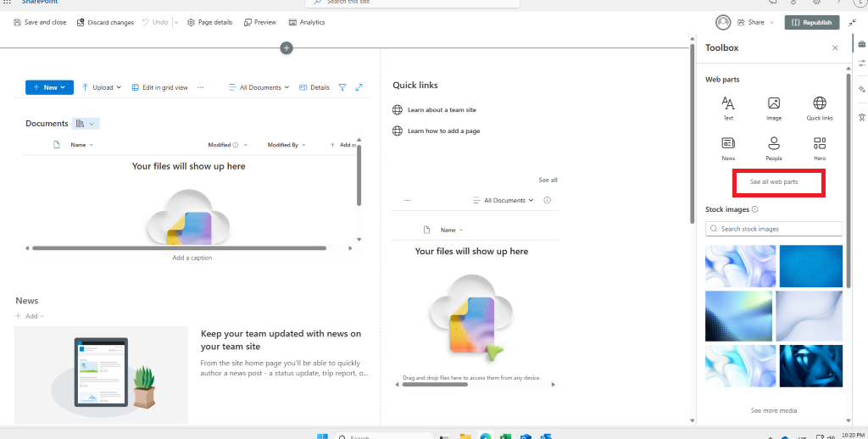Click the expand content arrows icon

[x=359, y=87]
